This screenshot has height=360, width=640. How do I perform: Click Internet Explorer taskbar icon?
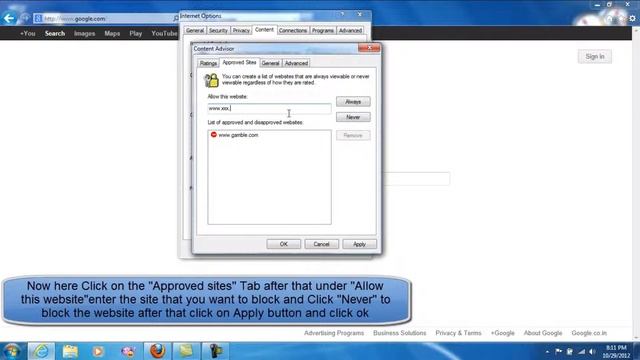tap(41, 351)
